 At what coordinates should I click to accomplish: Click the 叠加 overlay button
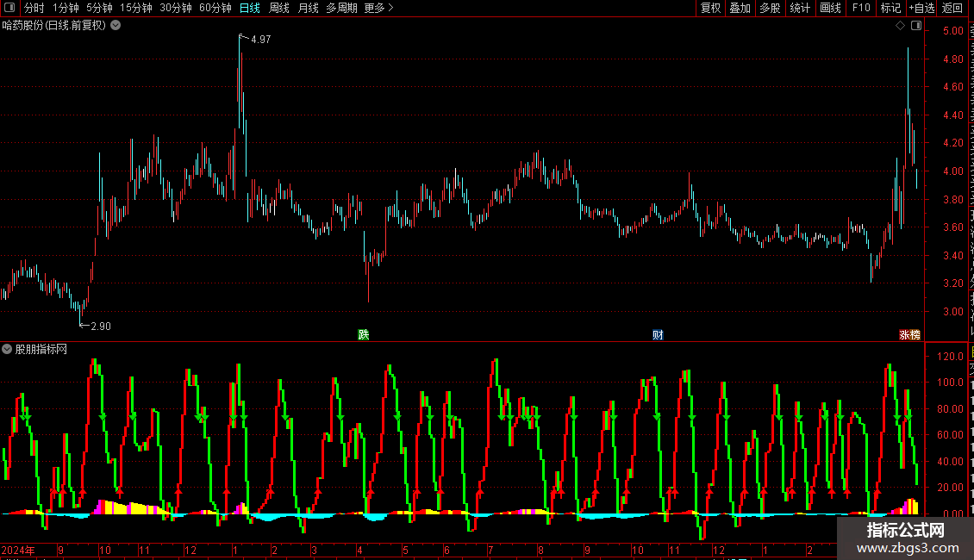coord(740,8)
